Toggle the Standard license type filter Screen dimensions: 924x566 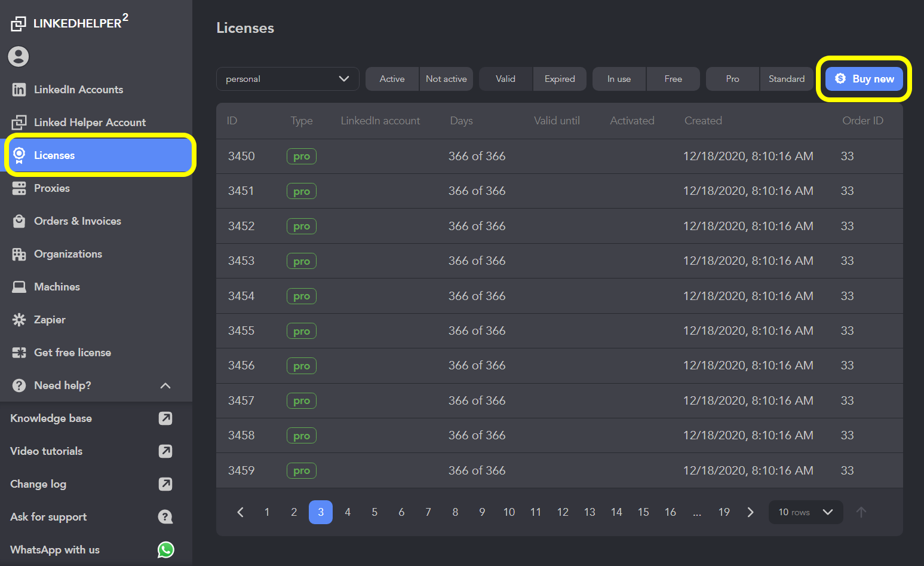click(787, 79)
